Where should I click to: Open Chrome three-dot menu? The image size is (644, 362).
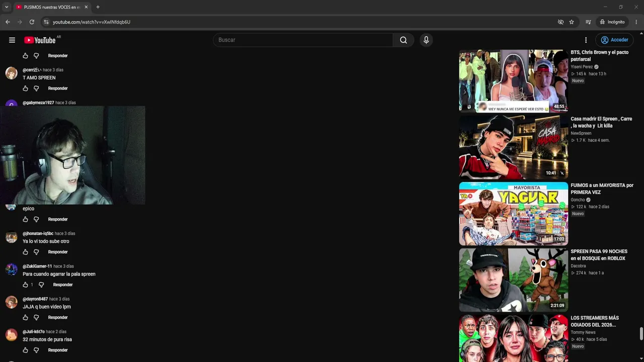pyautogui.click(x=636, y=22)
